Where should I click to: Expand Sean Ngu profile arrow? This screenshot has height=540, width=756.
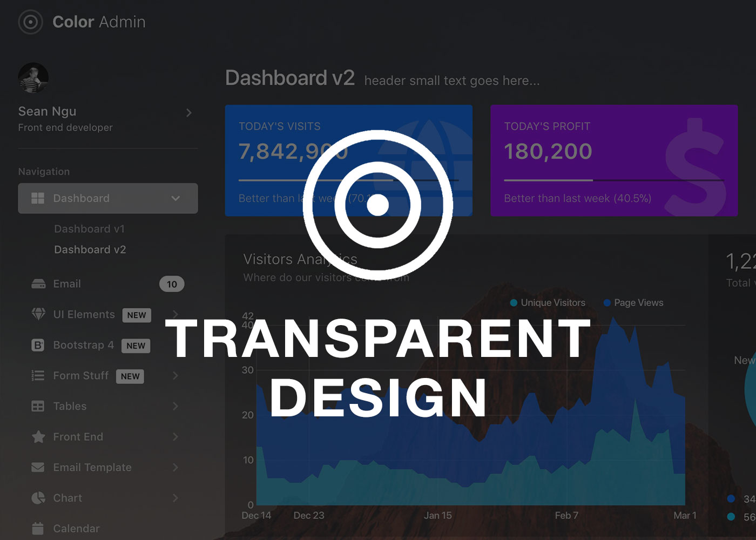[x=188, y=113]
